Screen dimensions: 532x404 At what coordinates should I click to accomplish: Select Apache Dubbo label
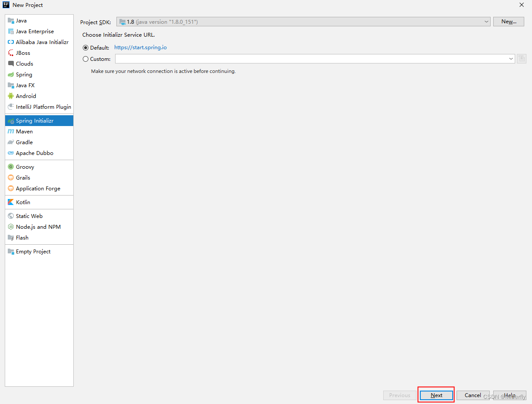(34, 153)
